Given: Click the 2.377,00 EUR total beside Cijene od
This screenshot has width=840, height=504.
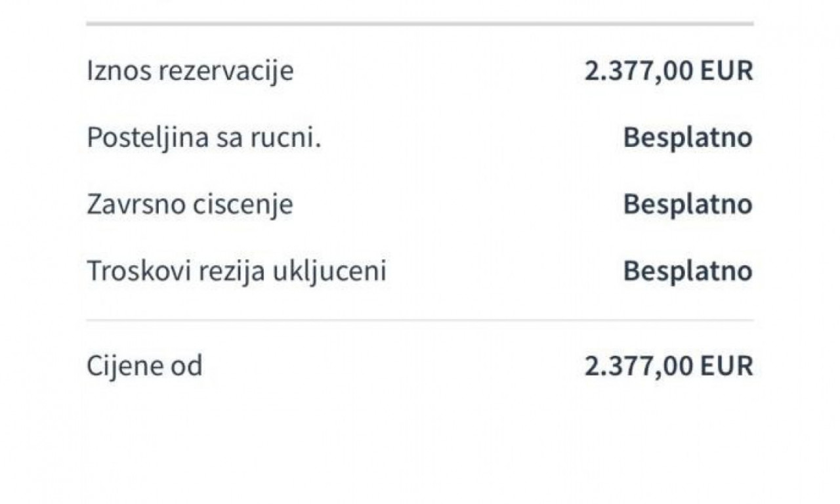Looking at the screenshot, I should (669, 366).
